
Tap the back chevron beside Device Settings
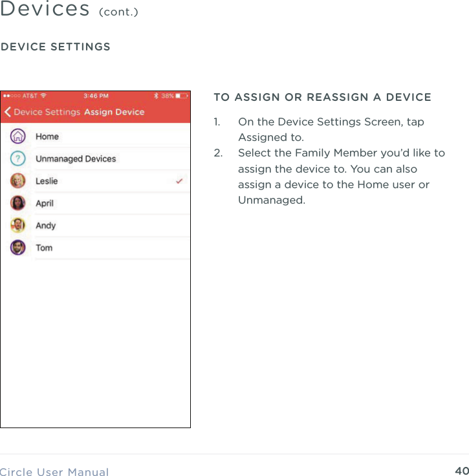point(8,112)
